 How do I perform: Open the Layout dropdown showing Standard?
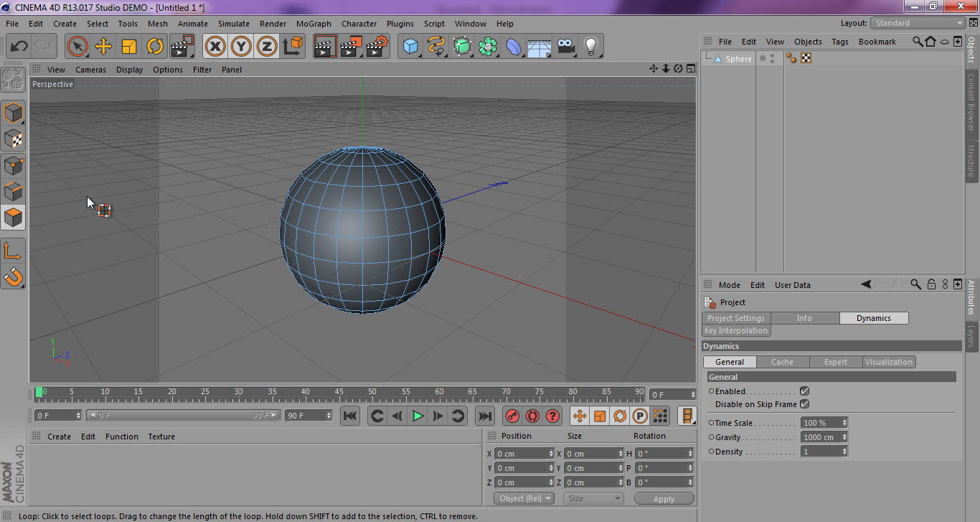point(919,23)
